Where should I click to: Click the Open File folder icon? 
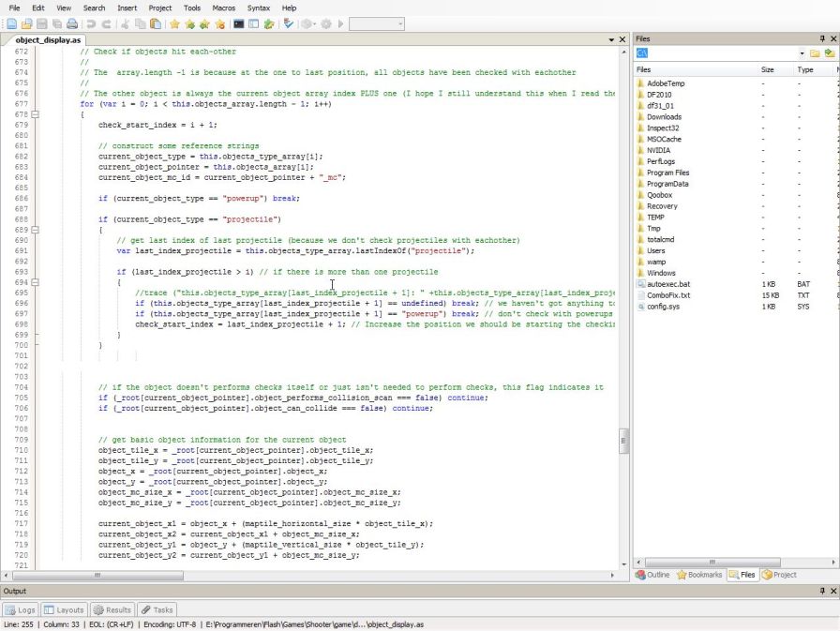[x=26, y=23]
